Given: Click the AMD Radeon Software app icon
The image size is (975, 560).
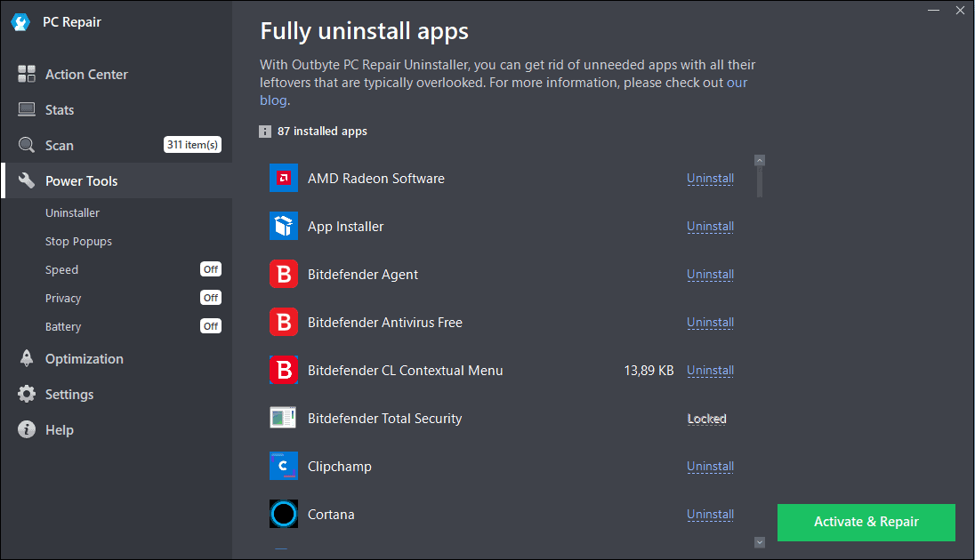Looking at the screenshot, I should (284, 178).
